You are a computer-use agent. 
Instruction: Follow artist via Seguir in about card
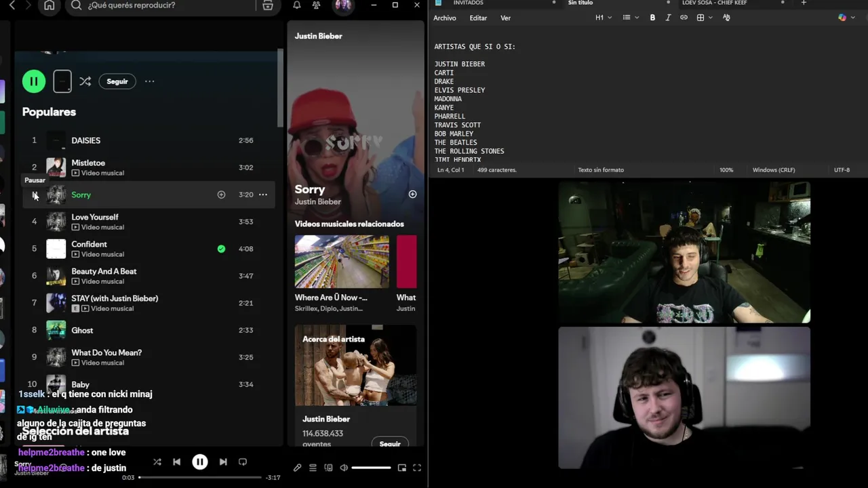[390, 443]
